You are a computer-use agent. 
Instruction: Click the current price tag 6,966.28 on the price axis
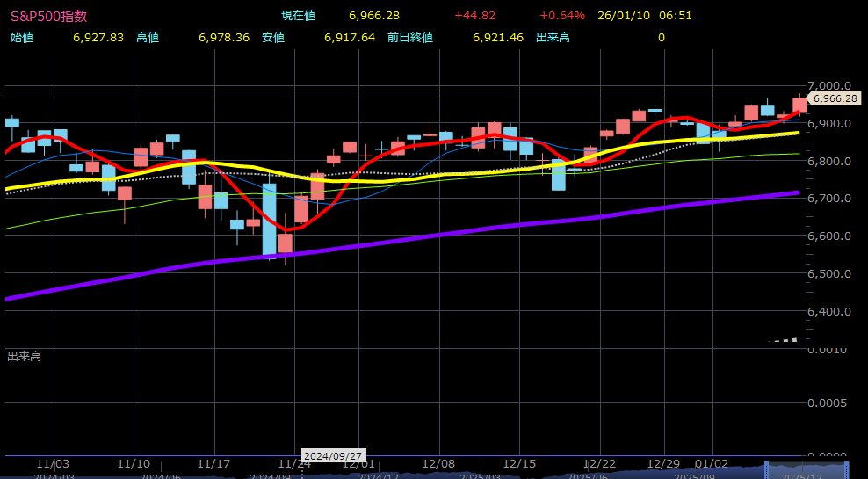(833, 99)
